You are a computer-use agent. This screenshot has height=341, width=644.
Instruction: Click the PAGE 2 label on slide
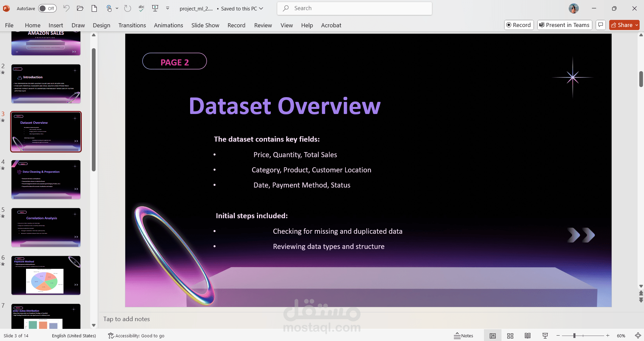click(175, 62)
